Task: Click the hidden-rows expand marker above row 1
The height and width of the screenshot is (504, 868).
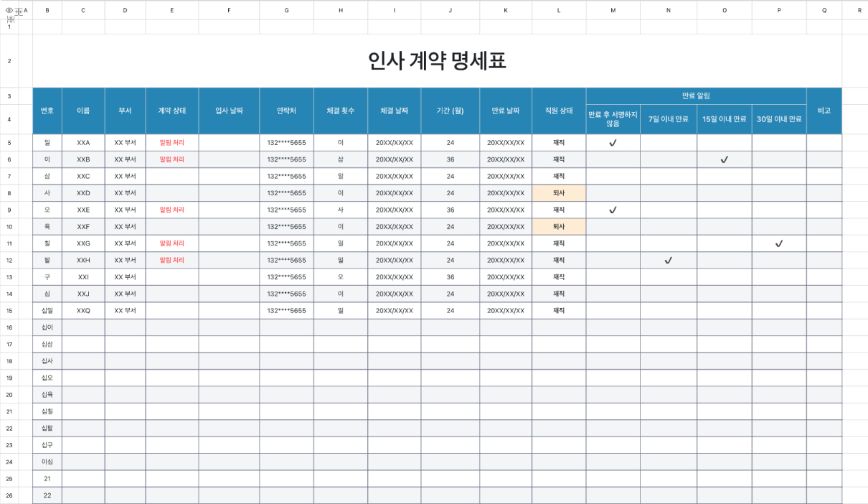Action: pos(10,19)
